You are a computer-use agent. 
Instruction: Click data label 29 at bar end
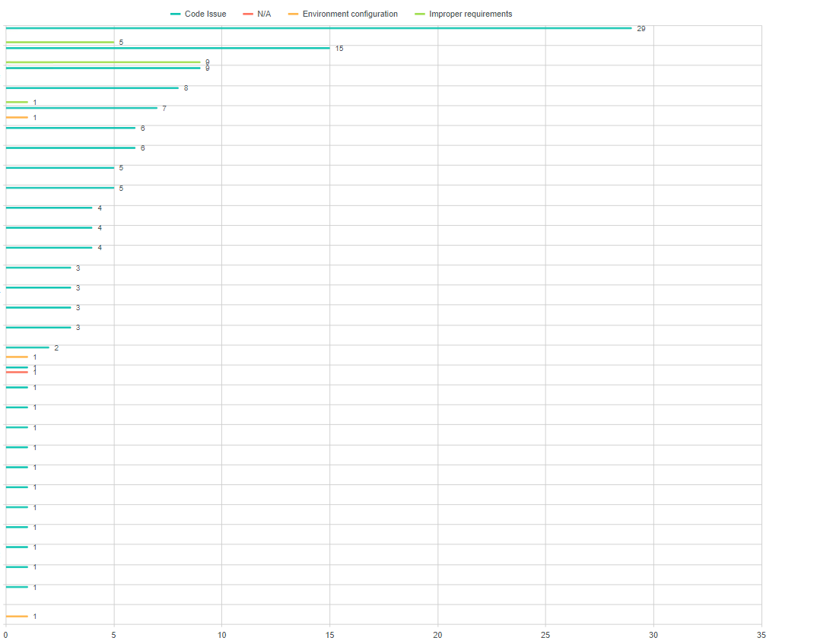click(641, 29)
